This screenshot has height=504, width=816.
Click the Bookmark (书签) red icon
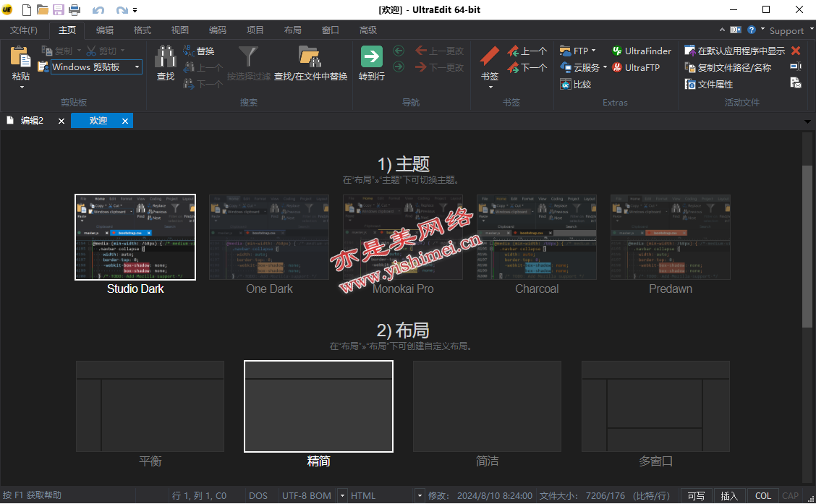click(489, 56)
